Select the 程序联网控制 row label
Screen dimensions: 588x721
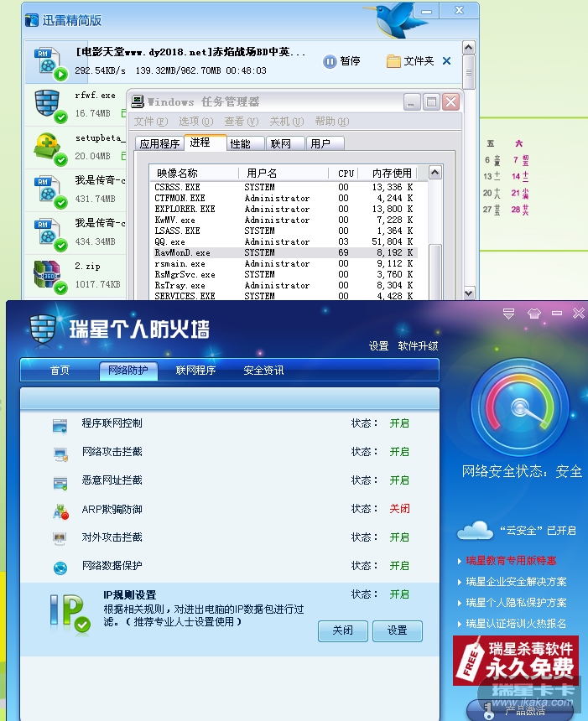pos(112,423)
